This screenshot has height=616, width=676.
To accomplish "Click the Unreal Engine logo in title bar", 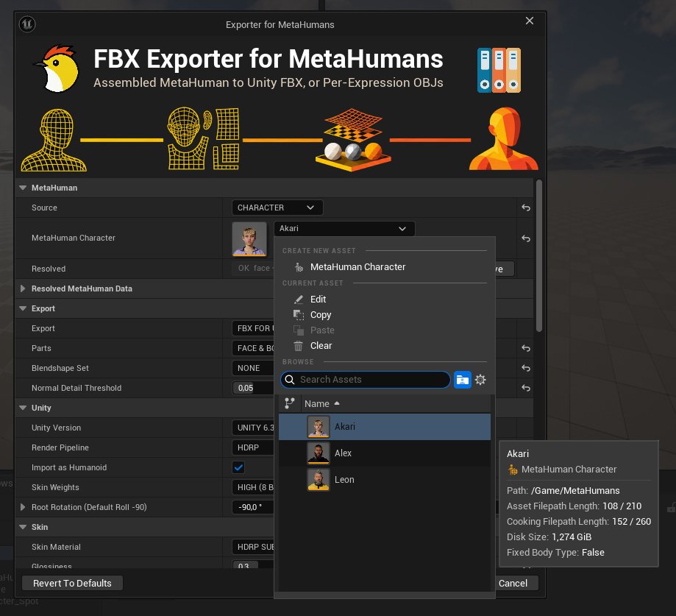I will pos(27,24).
